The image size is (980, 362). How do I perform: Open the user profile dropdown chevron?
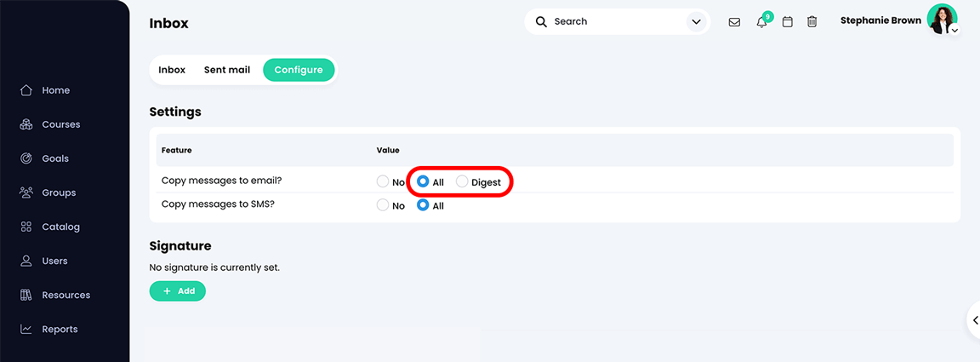pyautogui.click(x=954, y=30)
